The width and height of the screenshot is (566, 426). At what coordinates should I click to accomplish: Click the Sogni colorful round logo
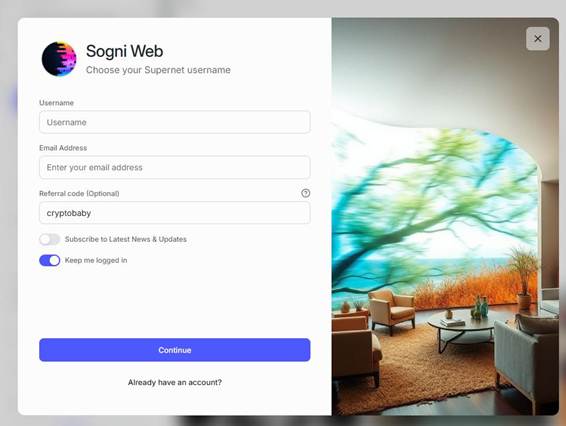[x=59, y=59]
